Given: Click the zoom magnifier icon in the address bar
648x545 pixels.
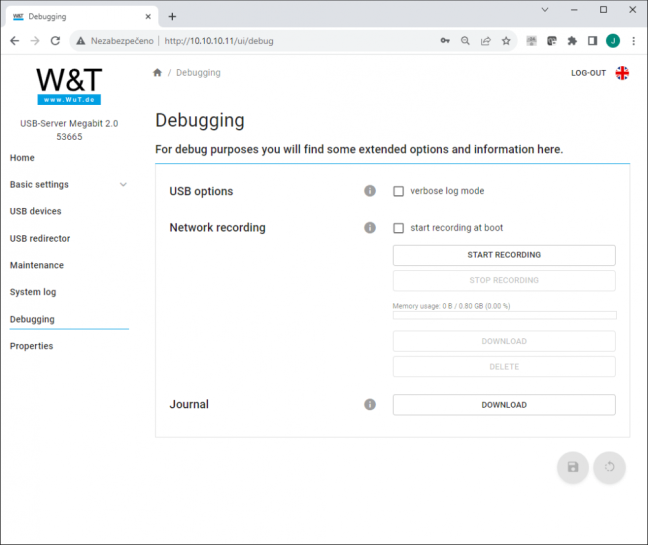Looking at the screenshot, I should coord(465,40).
